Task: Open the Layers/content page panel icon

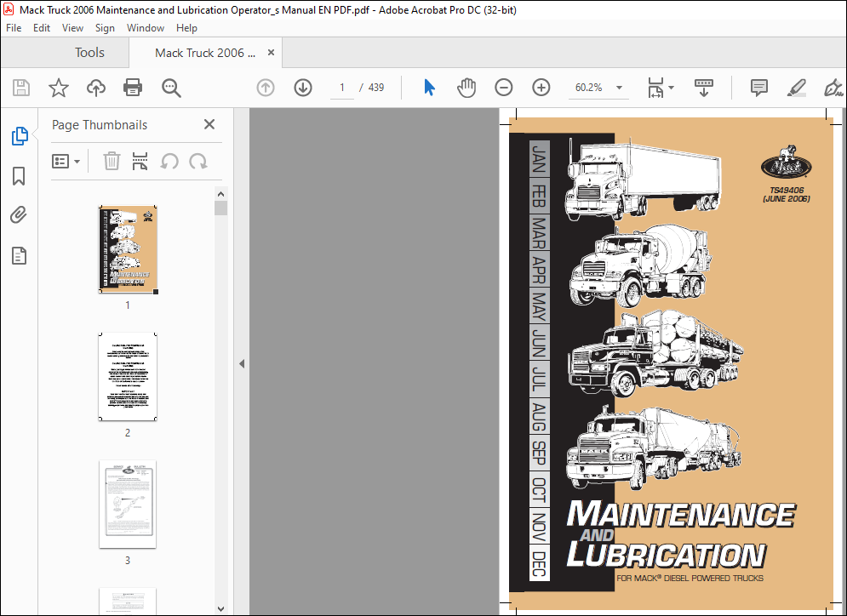Action: [x=19, y=255]
